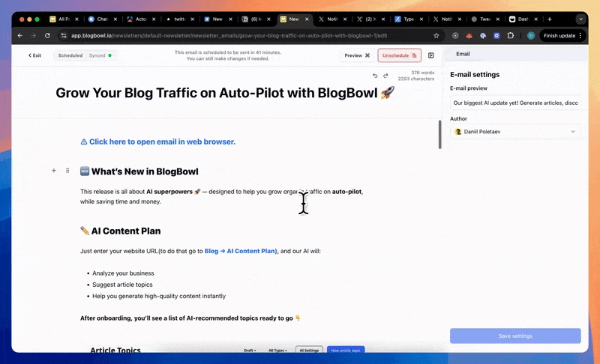Open a new browser tab

(x=550, y=19)
